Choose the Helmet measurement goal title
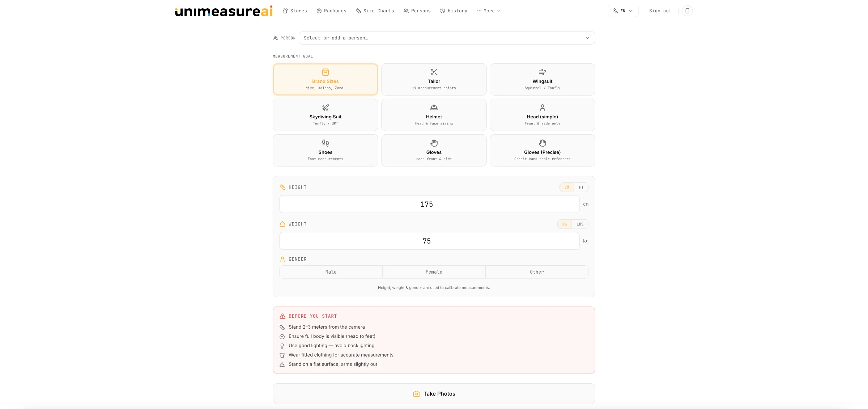 [x=434, y=117]
